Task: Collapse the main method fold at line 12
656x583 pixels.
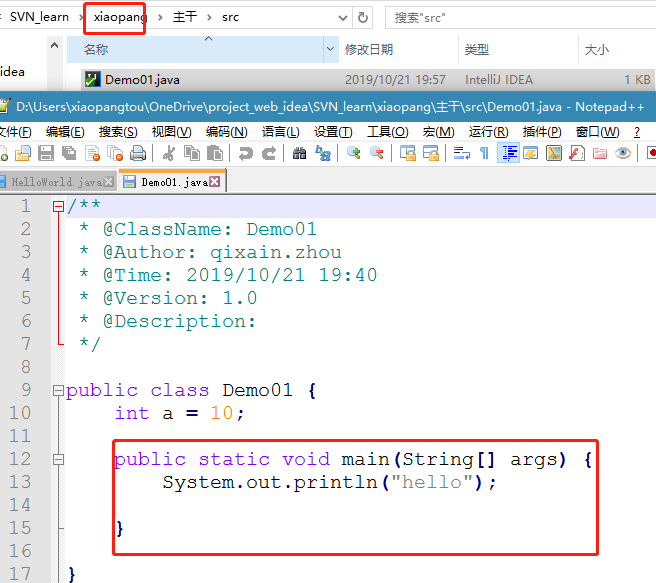Action: pyautogui.click(x=59, y=460)
